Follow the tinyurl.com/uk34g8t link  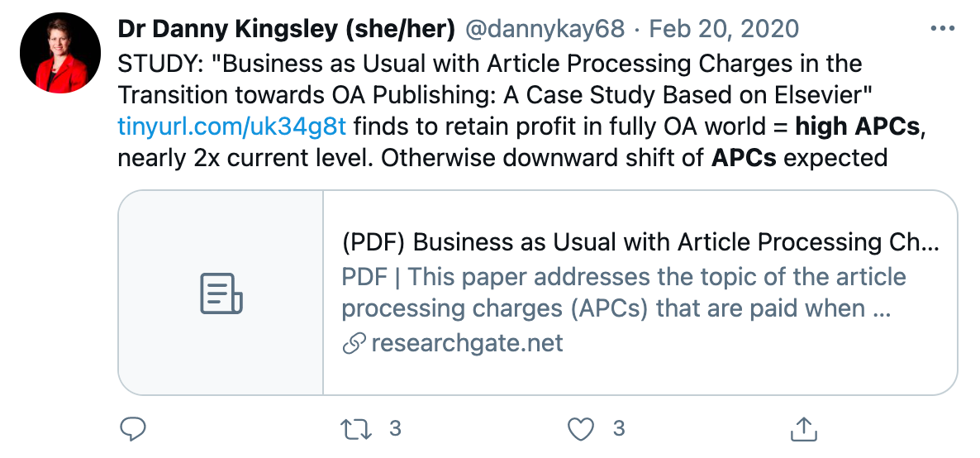point(232,126)
